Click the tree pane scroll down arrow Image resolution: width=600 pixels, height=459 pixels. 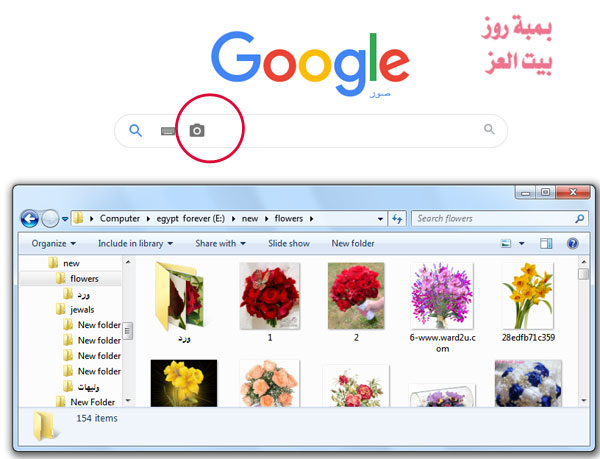pos(128,400)
